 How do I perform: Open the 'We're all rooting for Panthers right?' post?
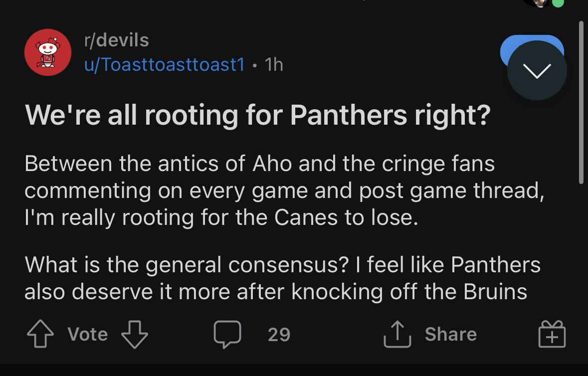257,115
